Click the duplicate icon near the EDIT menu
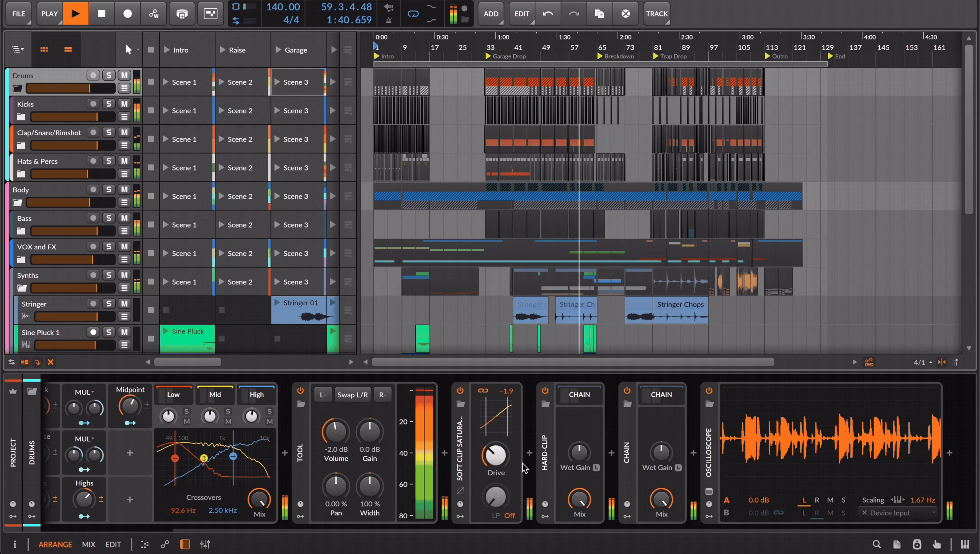 (599, 13)
